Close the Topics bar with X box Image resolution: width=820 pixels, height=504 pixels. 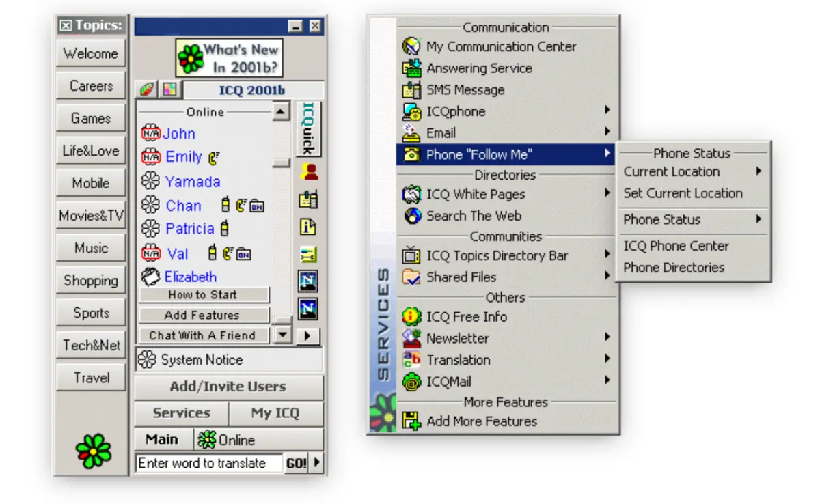(x=66, y=26)
